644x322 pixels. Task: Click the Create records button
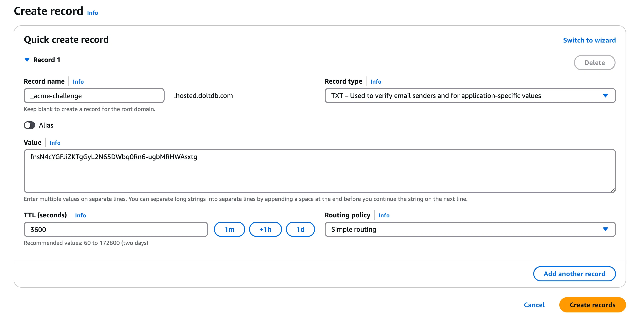click(x=592, y=305)
